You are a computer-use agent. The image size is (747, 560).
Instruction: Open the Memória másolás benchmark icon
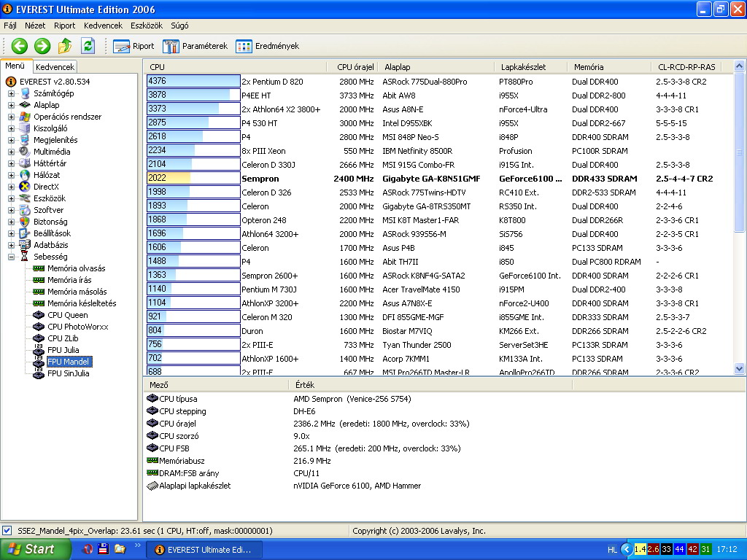pos(39,292)
